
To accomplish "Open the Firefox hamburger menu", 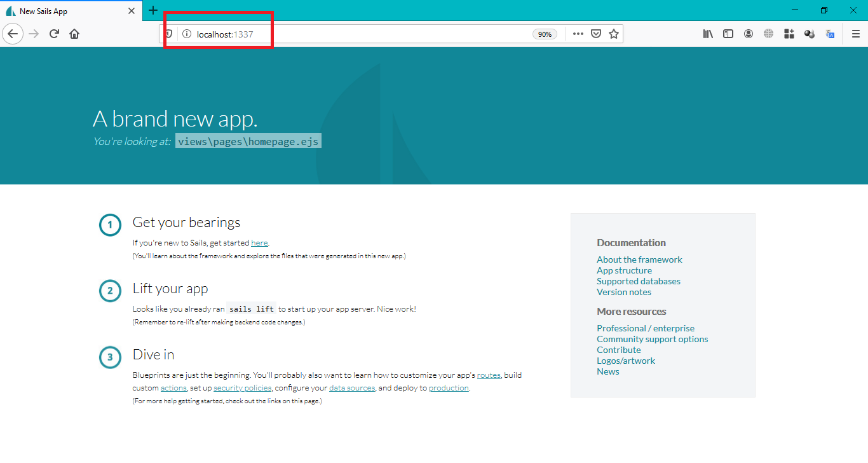I will pos(855,34).
